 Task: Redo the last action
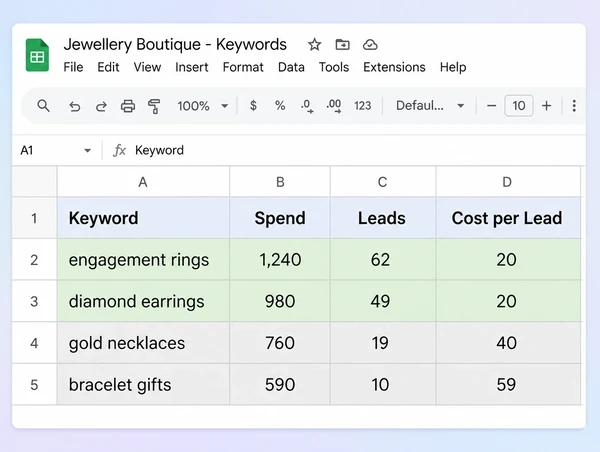click(x=101, y=106)
